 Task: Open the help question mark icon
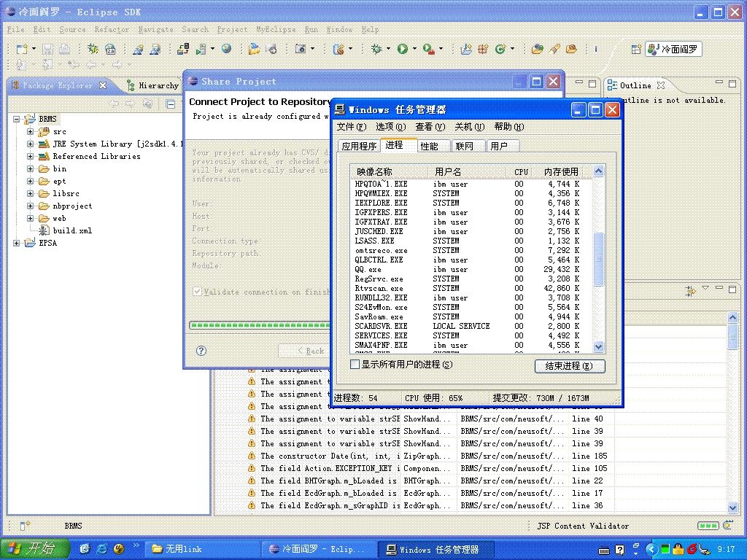(201, 351)
